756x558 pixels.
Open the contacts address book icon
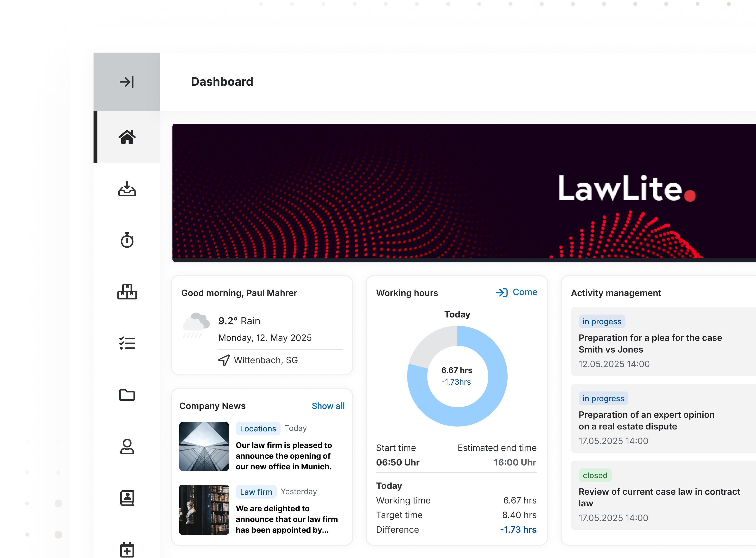tap(127, 498)
